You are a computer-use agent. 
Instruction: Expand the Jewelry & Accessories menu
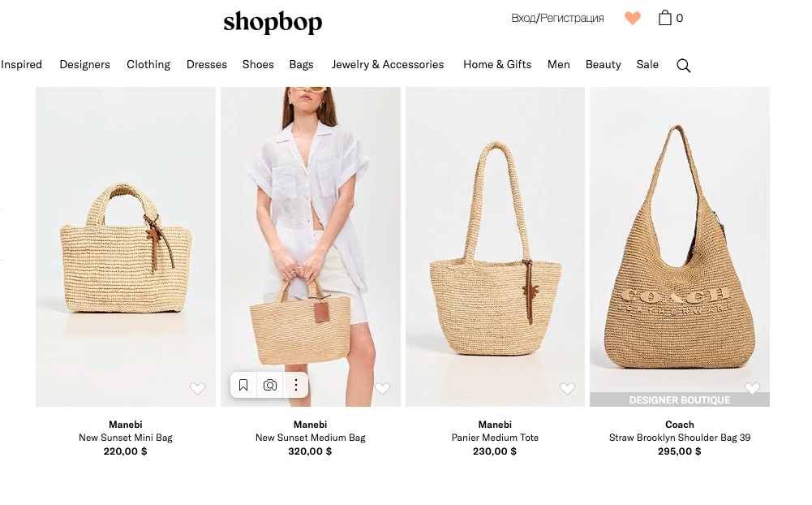pos(388,65)
